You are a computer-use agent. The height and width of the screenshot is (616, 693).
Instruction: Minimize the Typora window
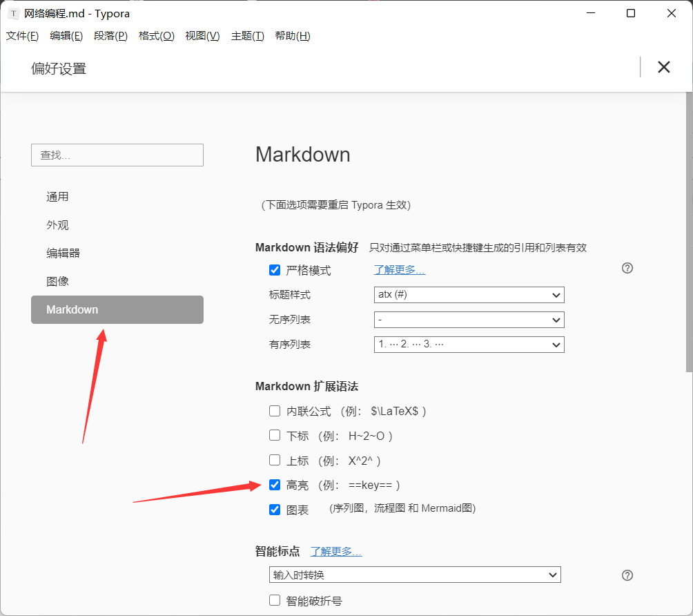click(x=590, y=13)
